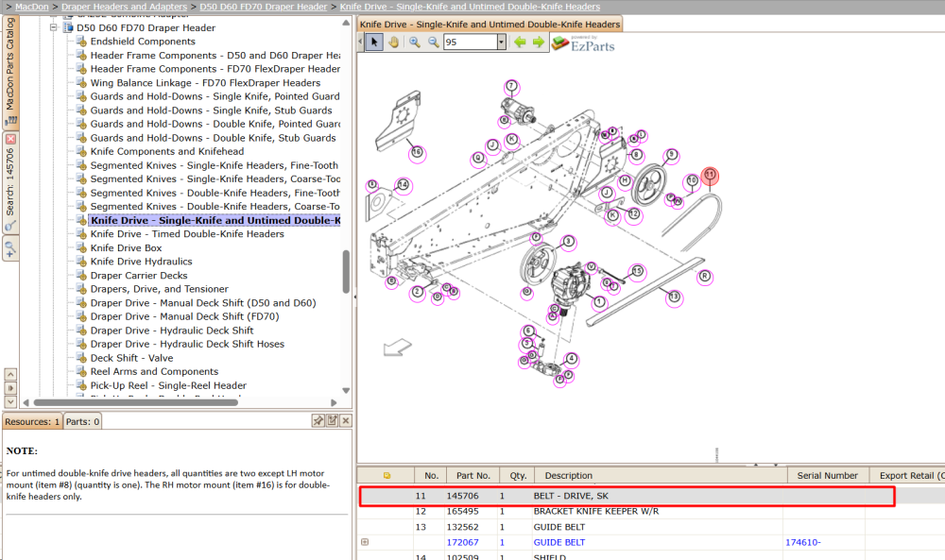Image resolution: width=945 pixels, height=560 pixels.
Task: Select callout 13 on the diagram
Action: (x=674, y=297)
